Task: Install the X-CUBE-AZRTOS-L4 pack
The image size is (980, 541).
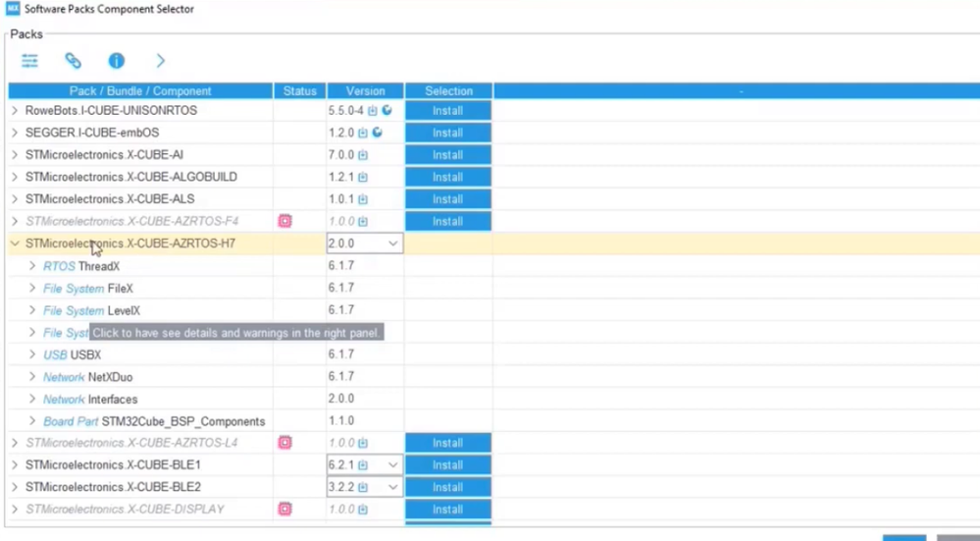Action: click(447, 443)
